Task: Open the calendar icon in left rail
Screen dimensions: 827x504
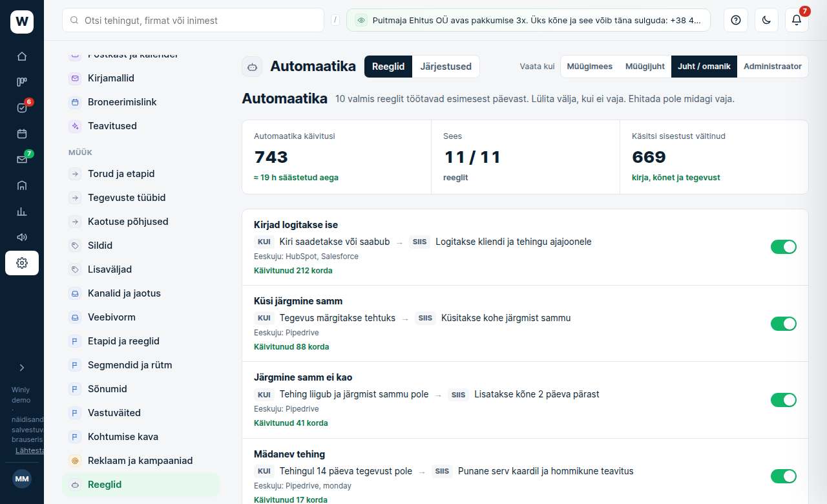Action: [22, 134]
